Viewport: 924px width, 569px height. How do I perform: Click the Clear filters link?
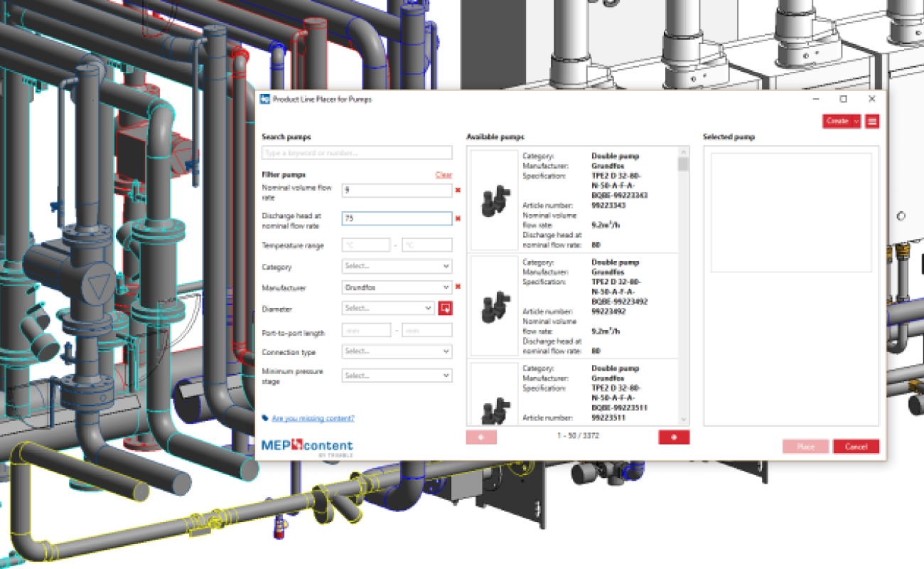444,175
